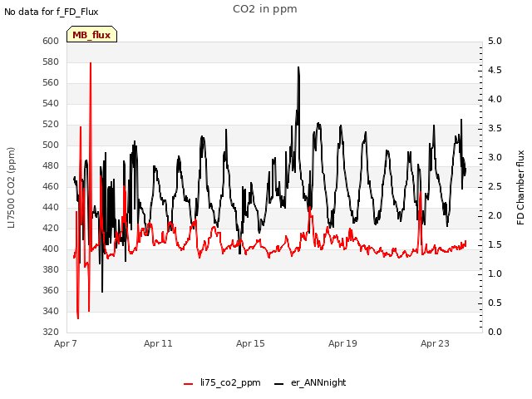Screen dimensions: 532x399
Task: Click the Apr 23 x-axis tick label
Action: pyautogui.click(x=435, y=343)
